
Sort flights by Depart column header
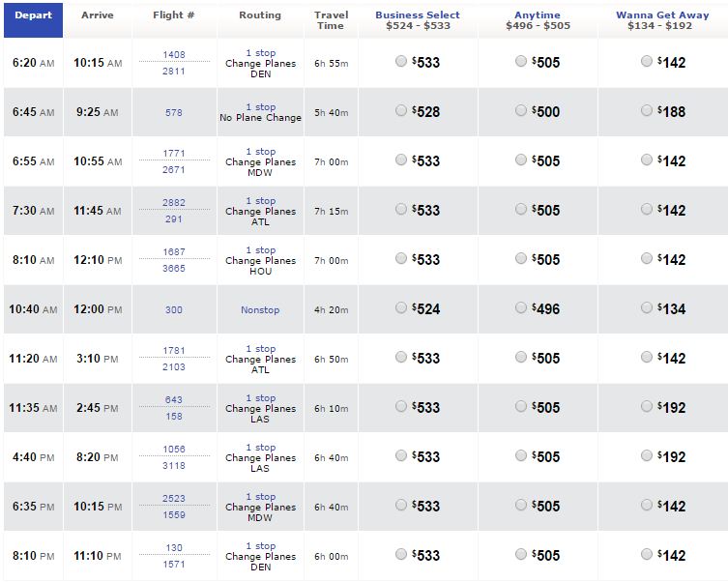pos(33,15)
